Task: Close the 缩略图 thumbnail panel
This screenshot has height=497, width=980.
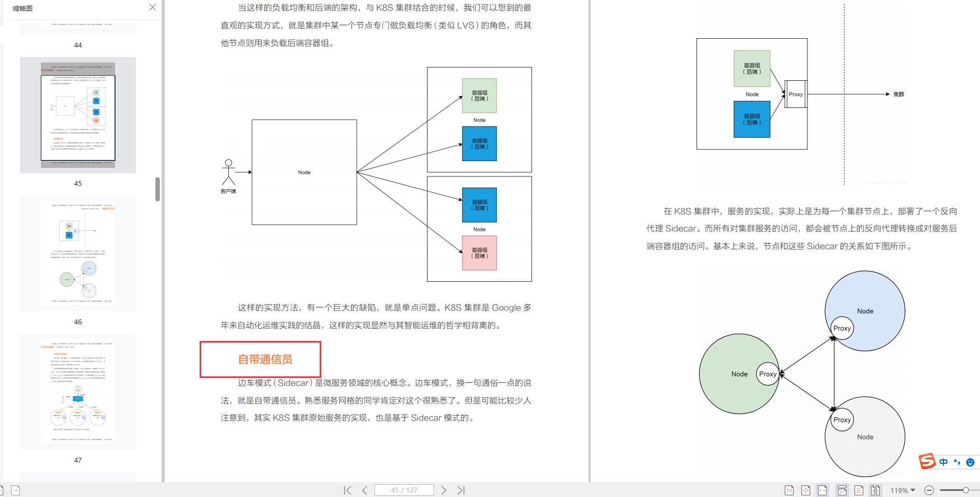Action: pos(153,7)
